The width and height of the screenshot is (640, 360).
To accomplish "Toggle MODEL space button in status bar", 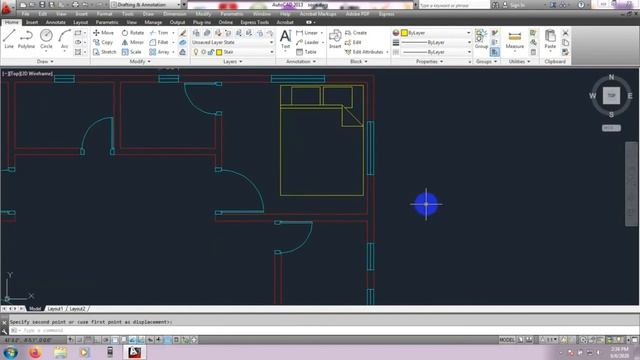I will (x=507, y=340).
